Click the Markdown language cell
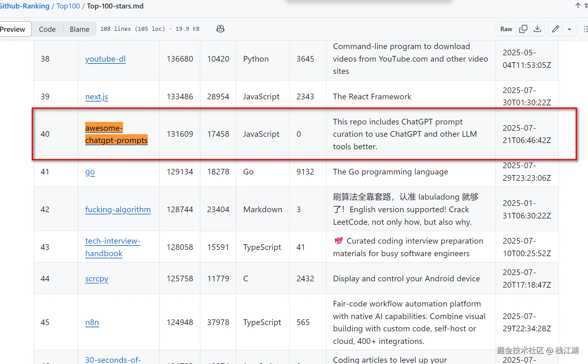The width and height of the screenshot is (588, 364). pyautogui.click(x=263, y=209)
